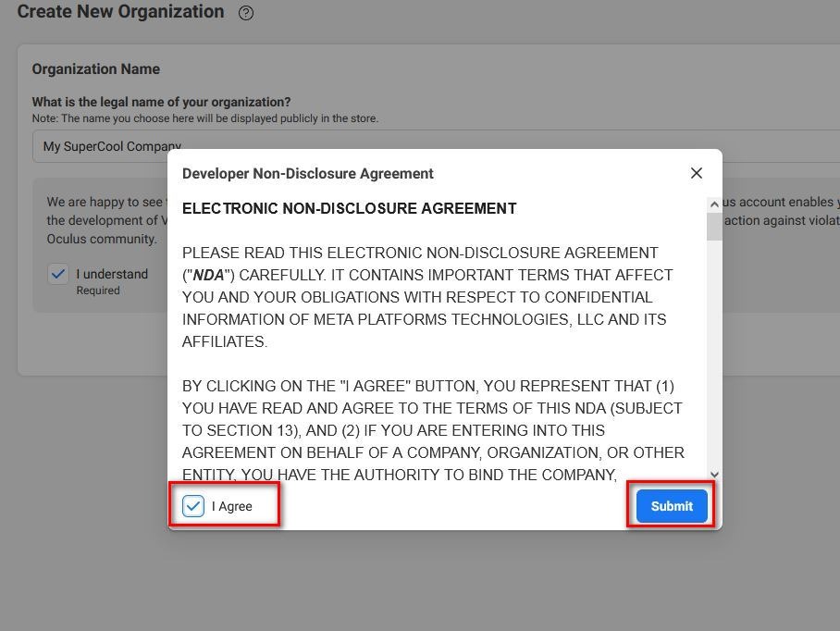Toggle the I Agree checkbox
This screenshot has width=840, height=631.
click(192, 506)
